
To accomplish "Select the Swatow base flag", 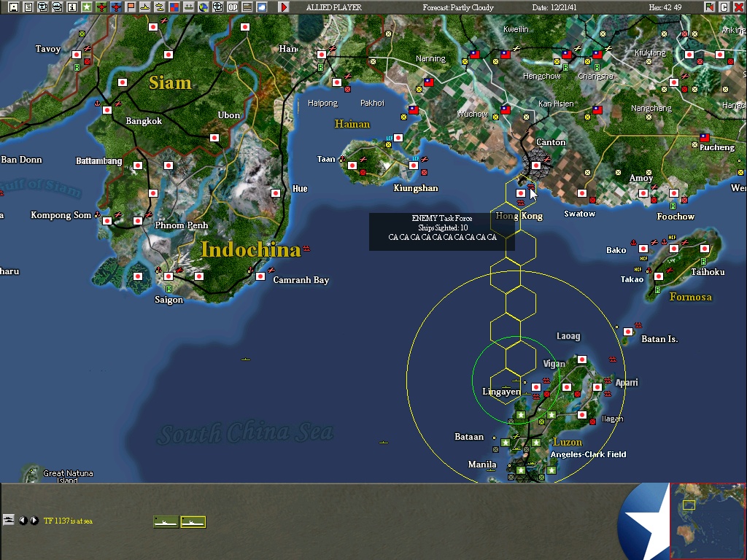I will click(x=581, y=193).
